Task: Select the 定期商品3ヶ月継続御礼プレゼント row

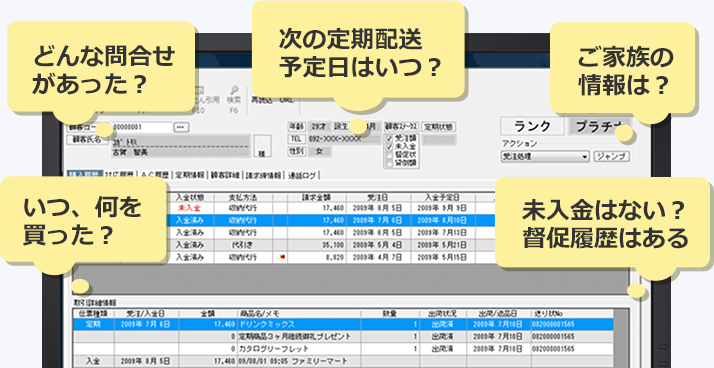Action: tap(344, 337)
